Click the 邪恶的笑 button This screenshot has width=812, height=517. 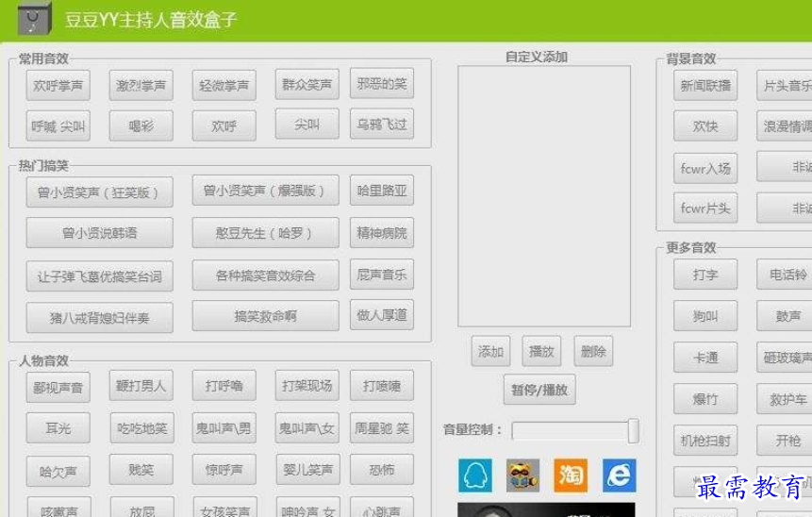(382, 83)
